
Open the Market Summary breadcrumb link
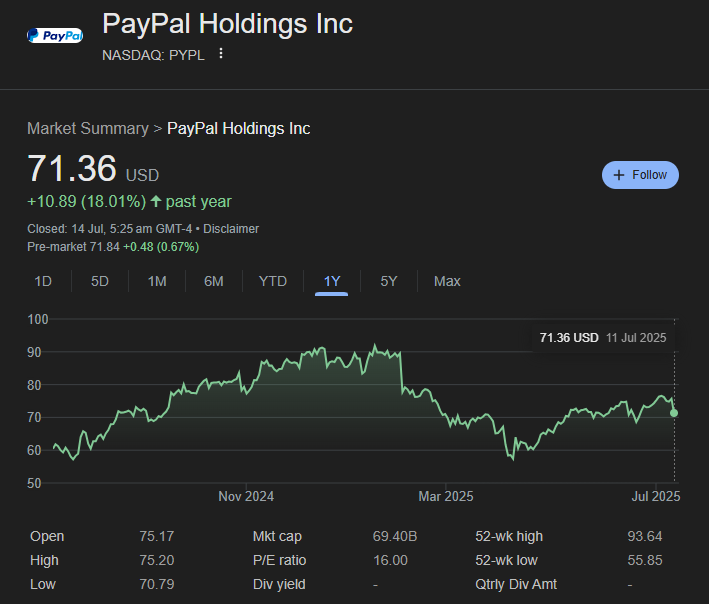tap(88, 128)
